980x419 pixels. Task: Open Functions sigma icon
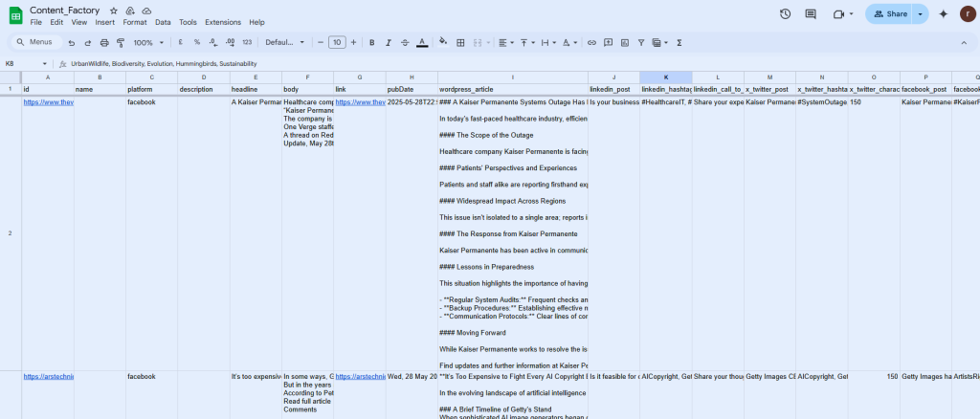click(x=679, y=42)
